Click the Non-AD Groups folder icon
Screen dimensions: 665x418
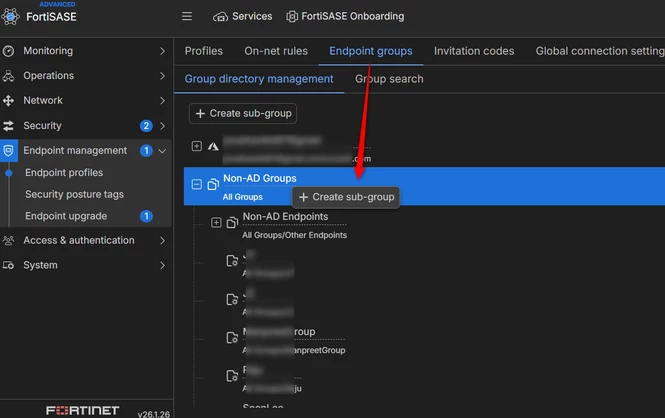point(213,184)
